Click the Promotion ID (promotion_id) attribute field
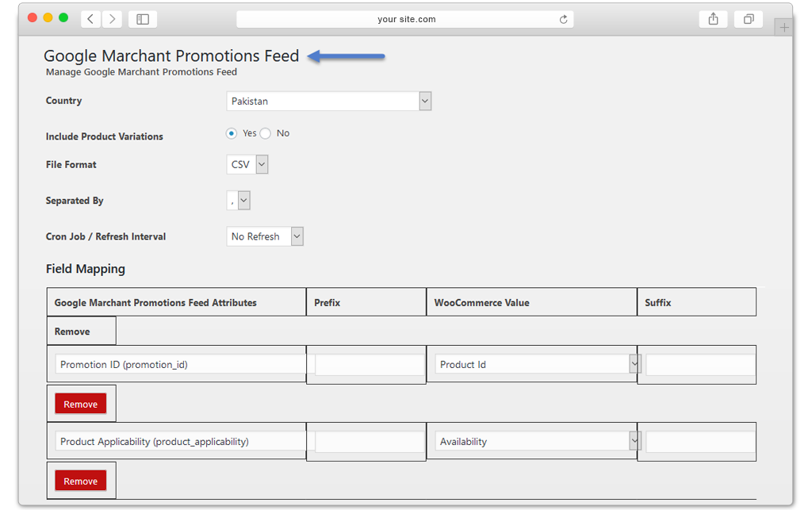 180,365
